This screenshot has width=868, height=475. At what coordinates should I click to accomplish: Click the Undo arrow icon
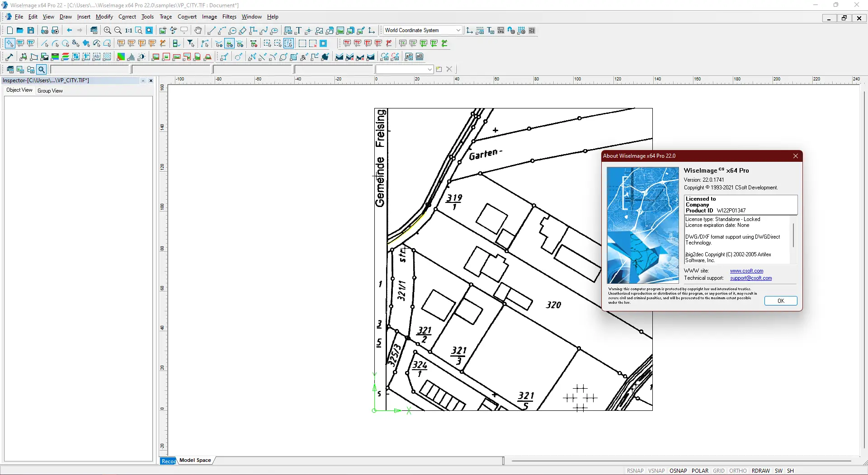[x=69, y=30]
